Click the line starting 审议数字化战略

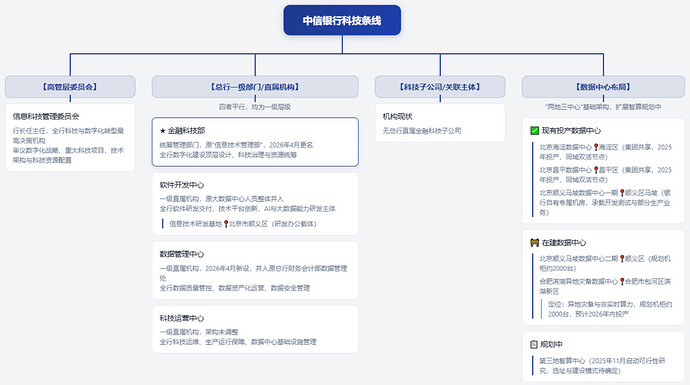point(68,155)
